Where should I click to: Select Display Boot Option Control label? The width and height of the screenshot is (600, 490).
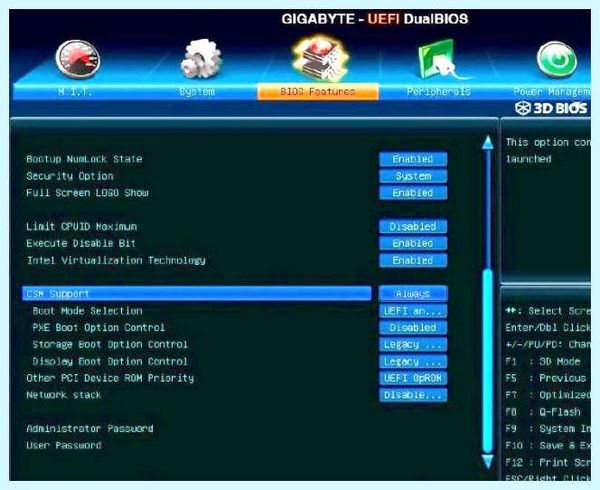click(110, 361)
